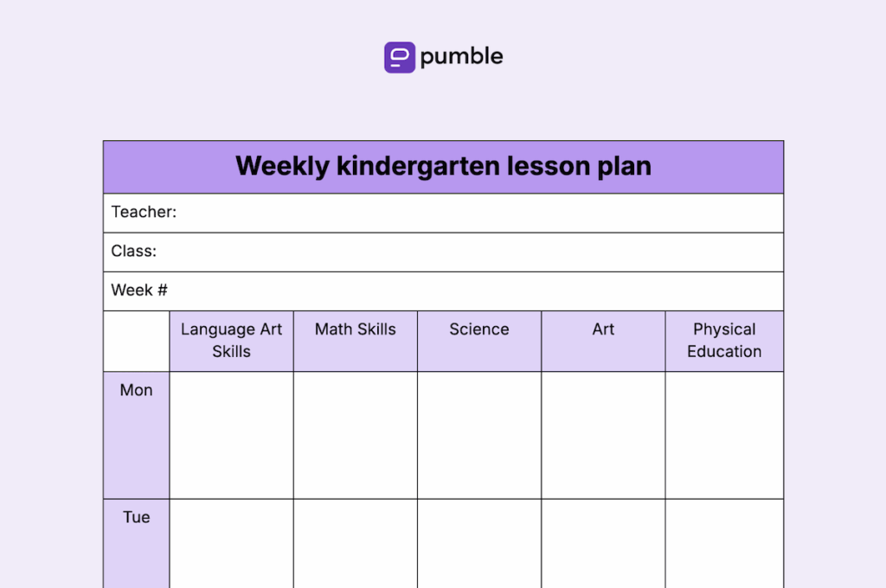Click Monday's Science cell
Image resolution: width=886 pixels, height=588 pixels.
(479, 435)
